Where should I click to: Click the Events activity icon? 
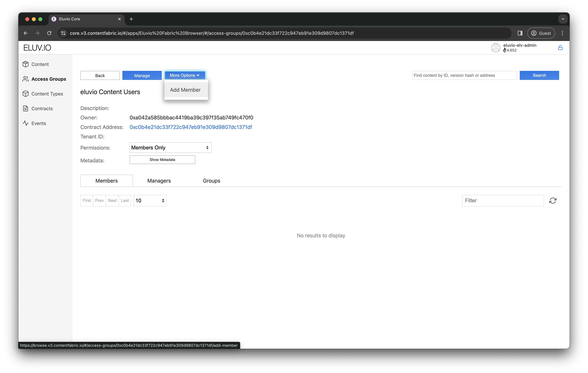[26, 123]
